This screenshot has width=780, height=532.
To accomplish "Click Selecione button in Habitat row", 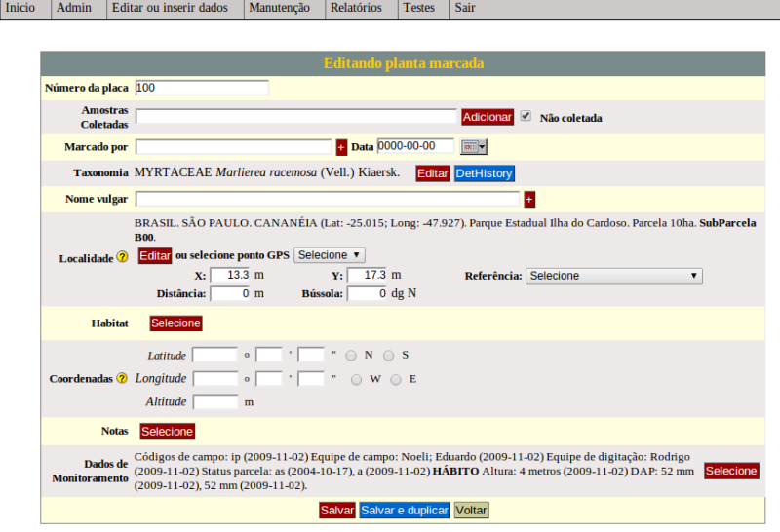I will [x=175, y=323].
